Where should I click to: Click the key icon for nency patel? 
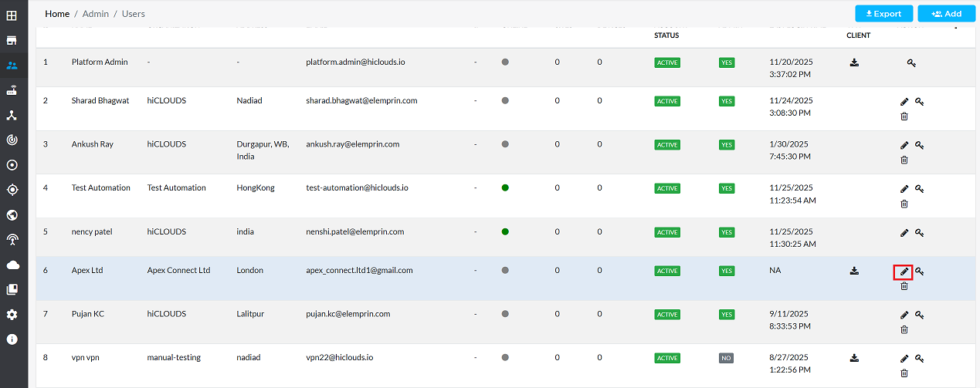(920, 233)
